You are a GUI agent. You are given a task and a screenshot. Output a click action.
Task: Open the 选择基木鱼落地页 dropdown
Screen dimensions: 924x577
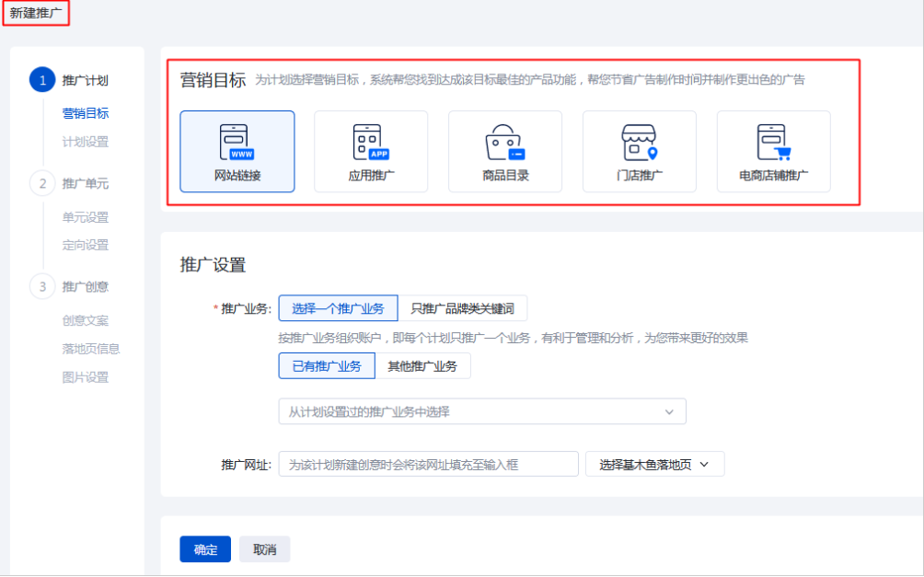click(x=654, y=465)
